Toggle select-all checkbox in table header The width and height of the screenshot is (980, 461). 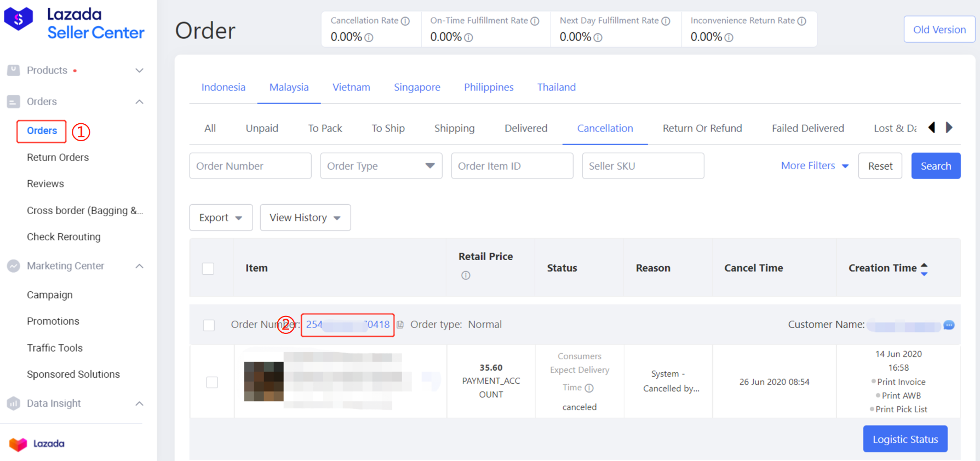[208, 268]
